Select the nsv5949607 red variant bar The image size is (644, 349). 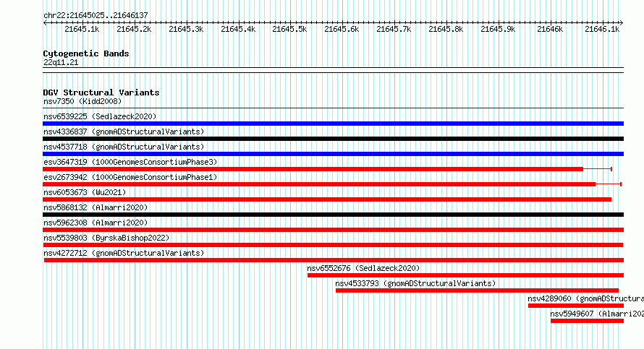click(x=588, y=321)
